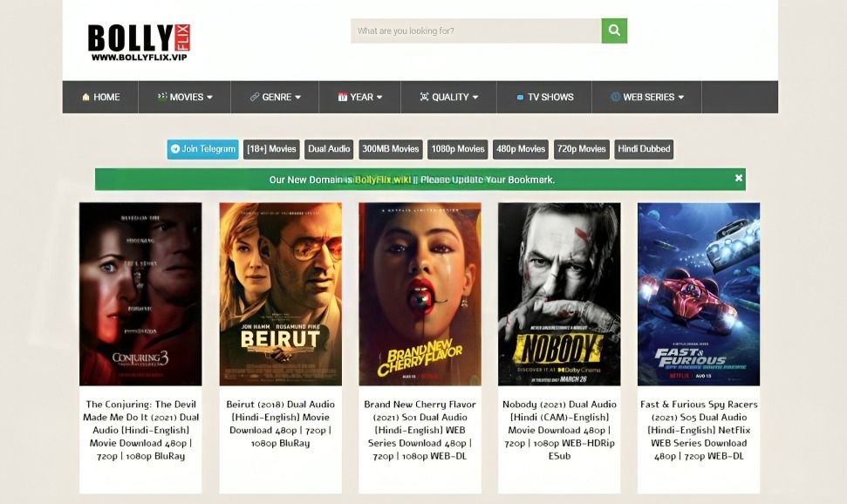Click the BollyFlix logo

click(x=139, y=42)
